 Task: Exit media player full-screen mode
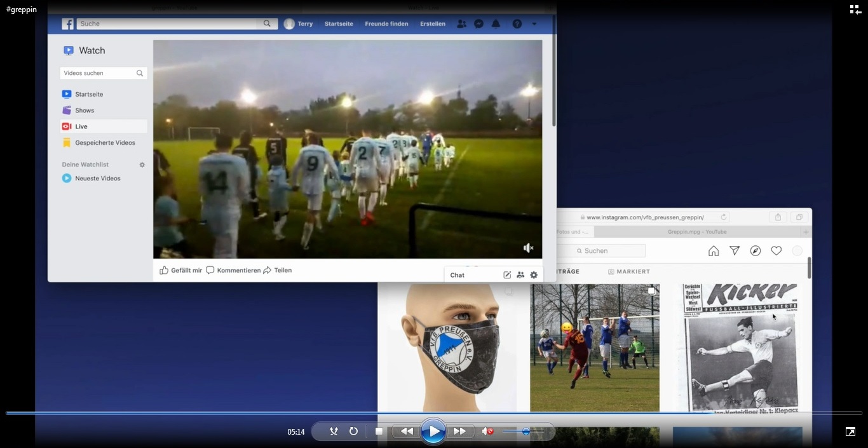[x=850, y=431]
